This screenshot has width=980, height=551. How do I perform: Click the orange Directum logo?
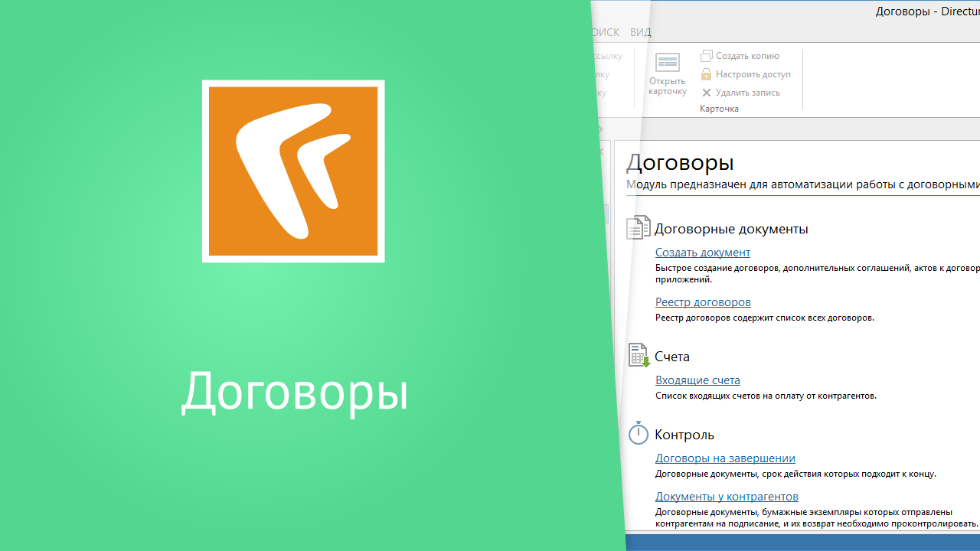click(x=293, y=171)
